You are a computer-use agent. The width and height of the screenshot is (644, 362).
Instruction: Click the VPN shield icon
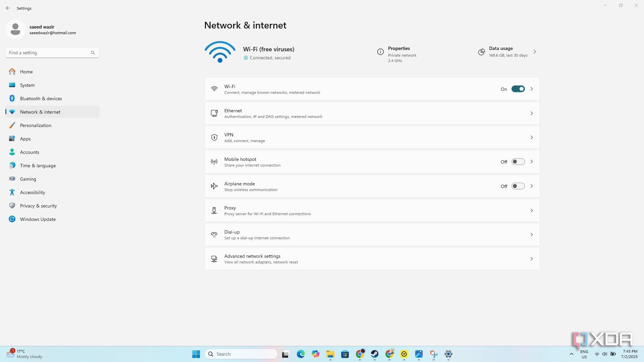pyautogui.click(x=214, y=137)
